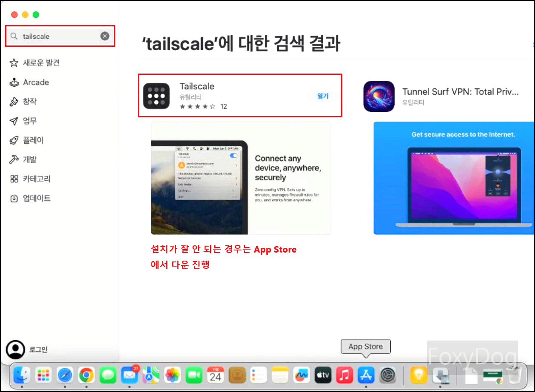Click the paper plane icon beside 업무
This screenshot has width=535, height=392.
click(14, 121)
